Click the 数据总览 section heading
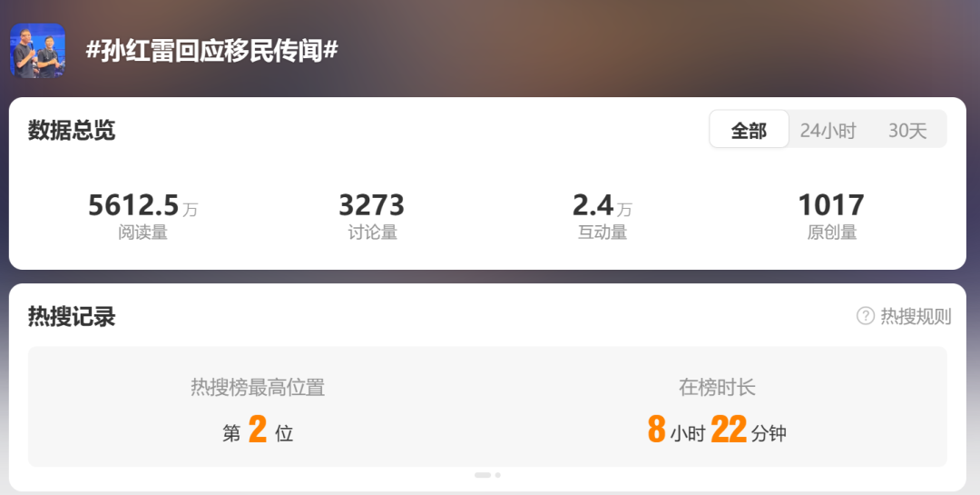Viewport: 980px width, 495px height. (x=72, y=130)
